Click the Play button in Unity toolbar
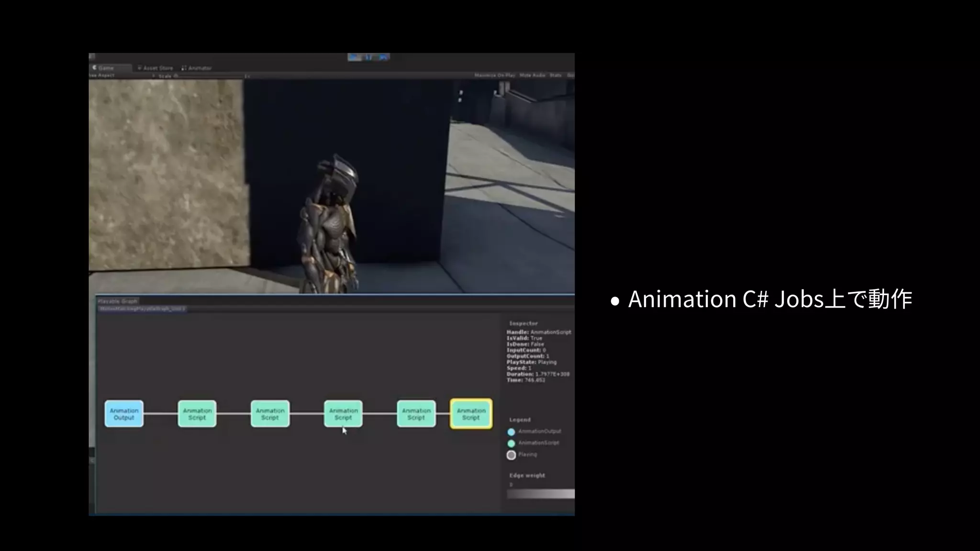Image resolution: width=980 pixels, height=551 pixels. [355, 57]
